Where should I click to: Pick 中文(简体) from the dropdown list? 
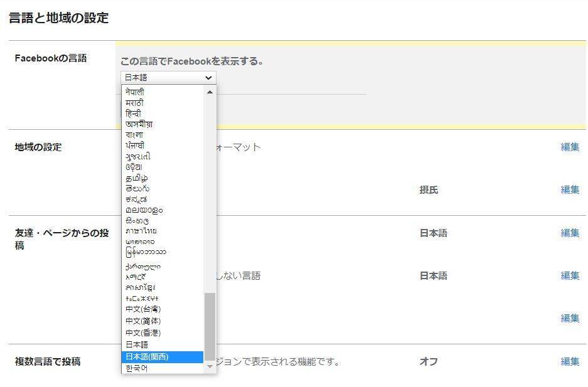[163, 321]
